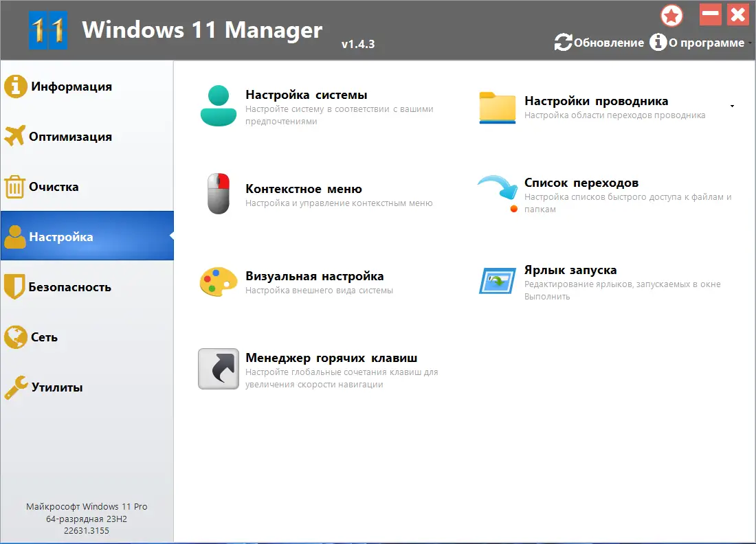
Task: Click the Настройки проводника folder icon
Action: point(498,107)
